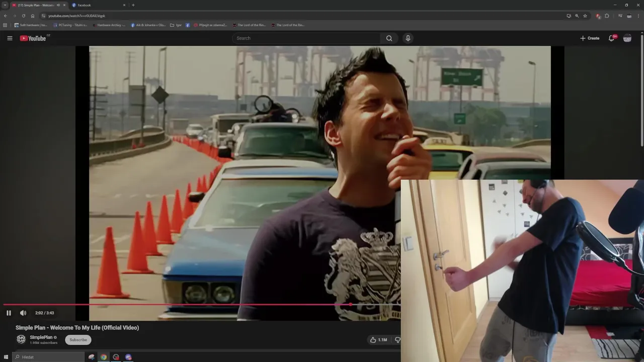The width and height of the screenshot is (644, 362).
Task: Open the YouTube hamburger guide menu
Action: pyautogui.click(x=10, y=38)
